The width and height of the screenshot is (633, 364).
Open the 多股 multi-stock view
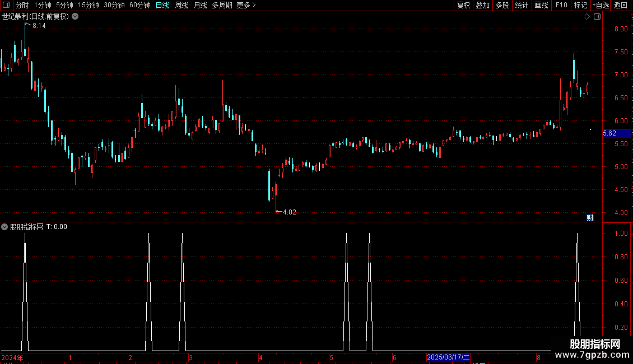click(502, 5)
